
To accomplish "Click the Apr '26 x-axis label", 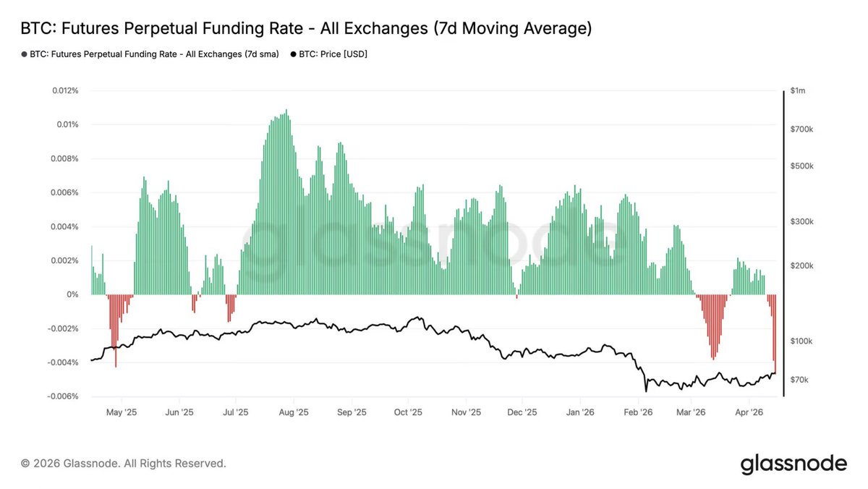I will click(x=749, y=412).
